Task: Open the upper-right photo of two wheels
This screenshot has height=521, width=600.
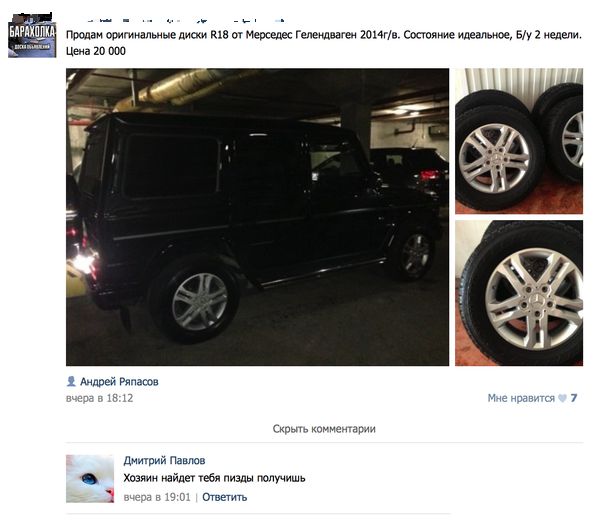Action: click(x=519, y=141)
